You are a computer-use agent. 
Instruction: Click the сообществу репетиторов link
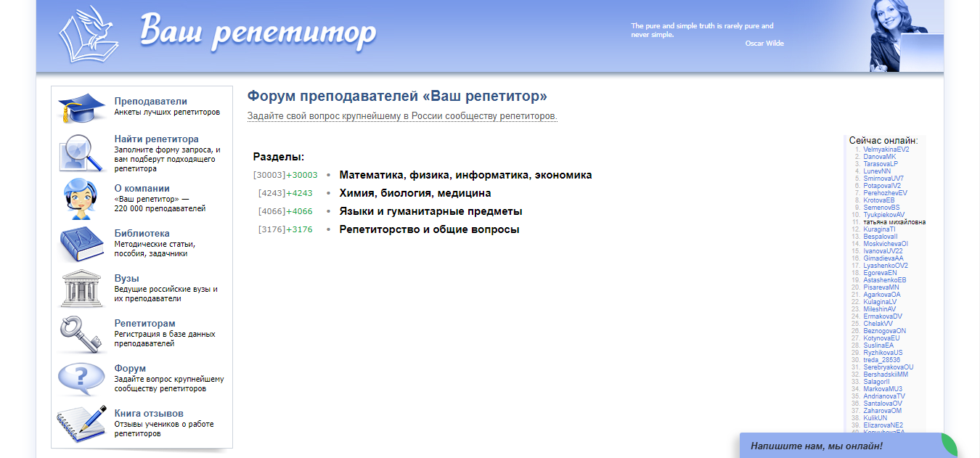coord(507,115)
